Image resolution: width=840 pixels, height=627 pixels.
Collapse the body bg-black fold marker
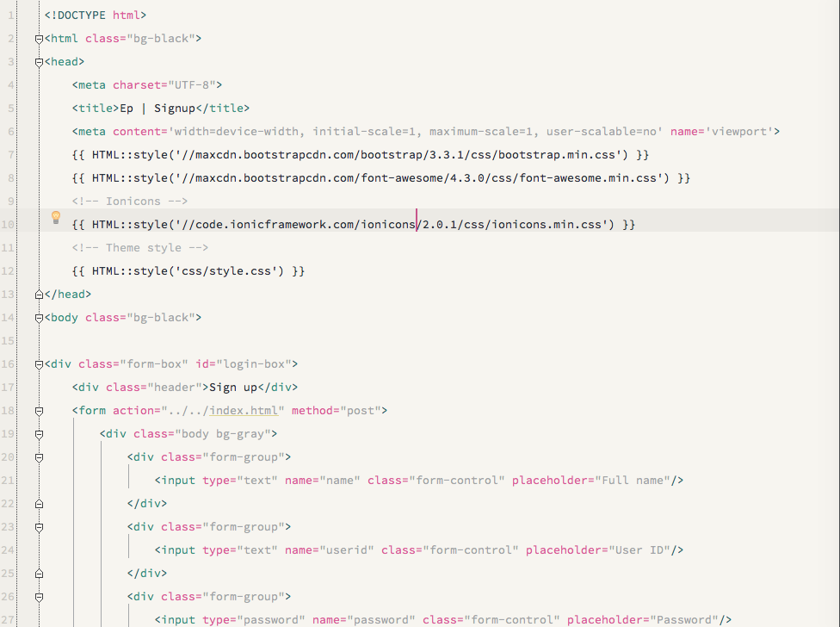pos(39,318)
